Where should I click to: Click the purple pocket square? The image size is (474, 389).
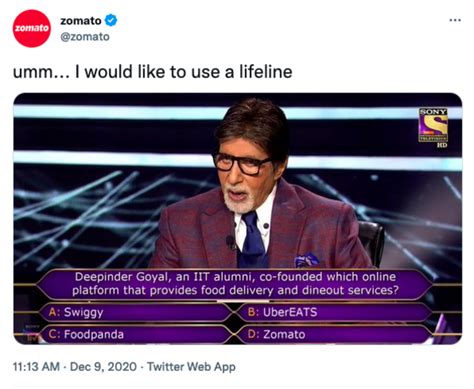click(306, 260)
